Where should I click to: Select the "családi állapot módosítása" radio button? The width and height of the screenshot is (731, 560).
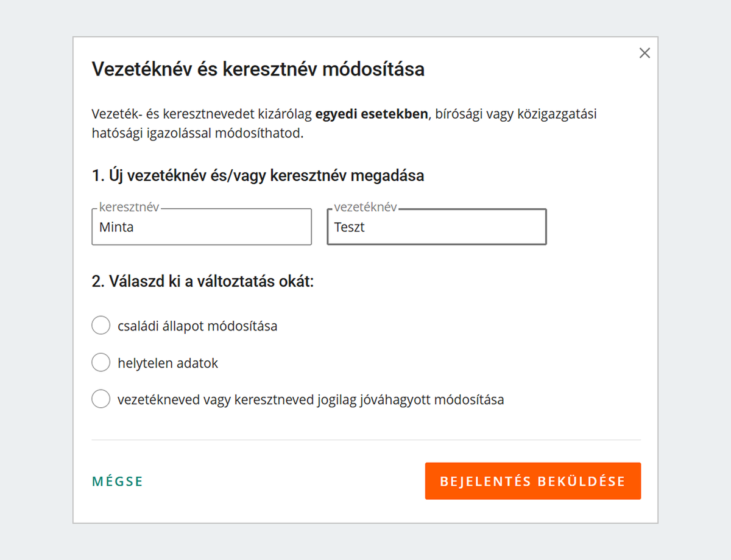(101, 325)
